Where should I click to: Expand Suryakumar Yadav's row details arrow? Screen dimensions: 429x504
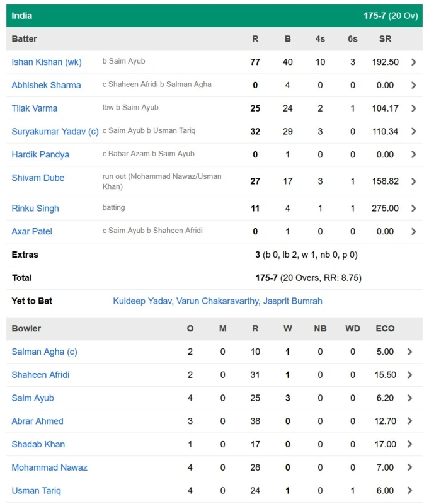[x=414, y=131]
